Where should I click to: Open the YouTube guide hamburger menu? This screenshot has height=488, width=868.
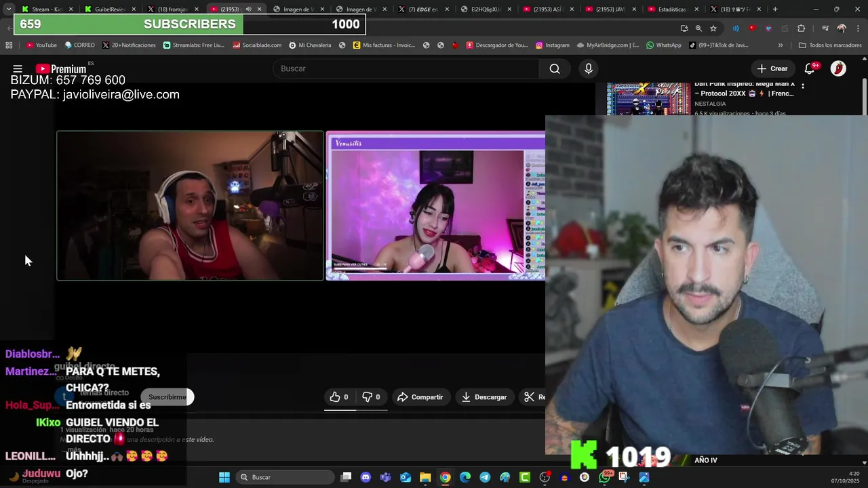(18, 68)
